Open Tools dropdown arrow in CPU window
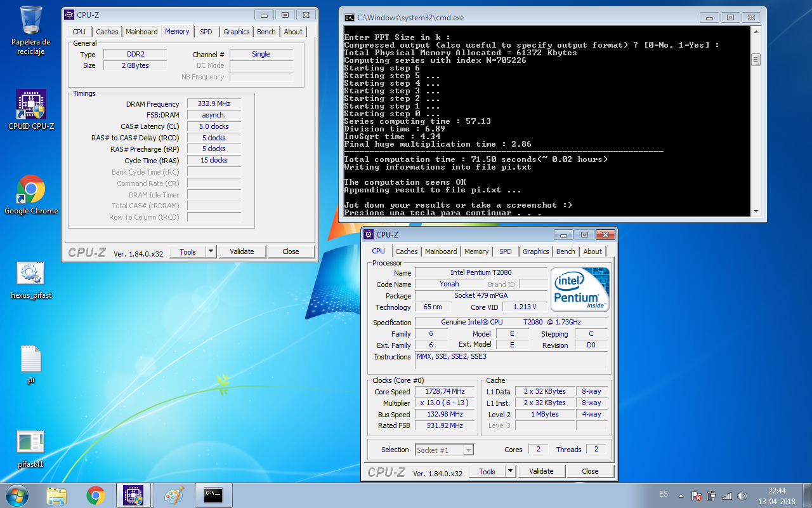Viewport: 812px width, 508px height. [511, 471]
